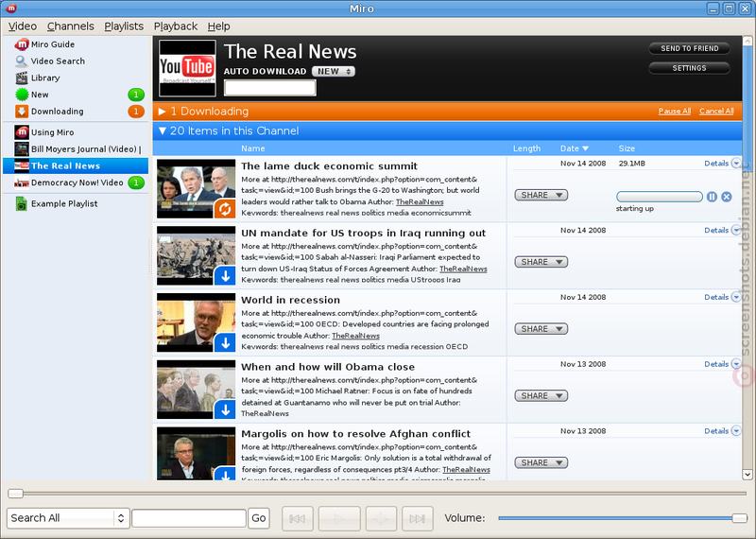The image size is (756, 539).
Task: Select the green New starburst icon
Action: 22,95
